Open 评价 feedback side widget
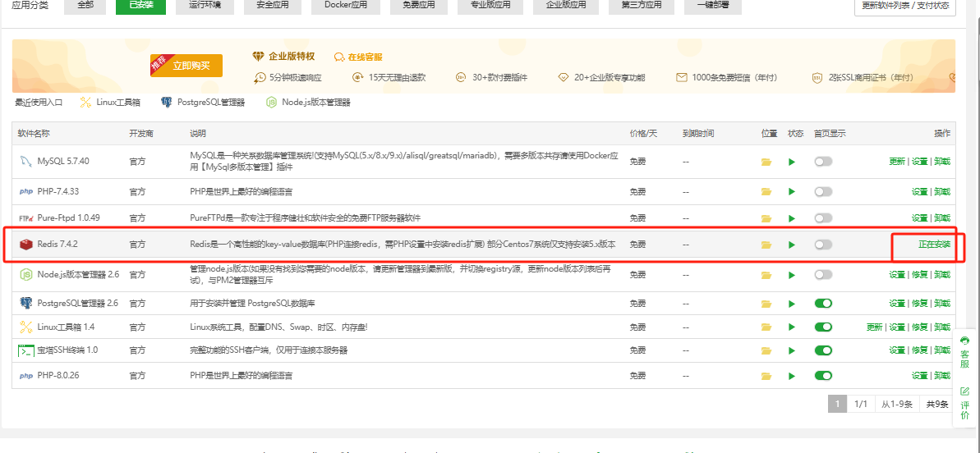 pos(965,403)
